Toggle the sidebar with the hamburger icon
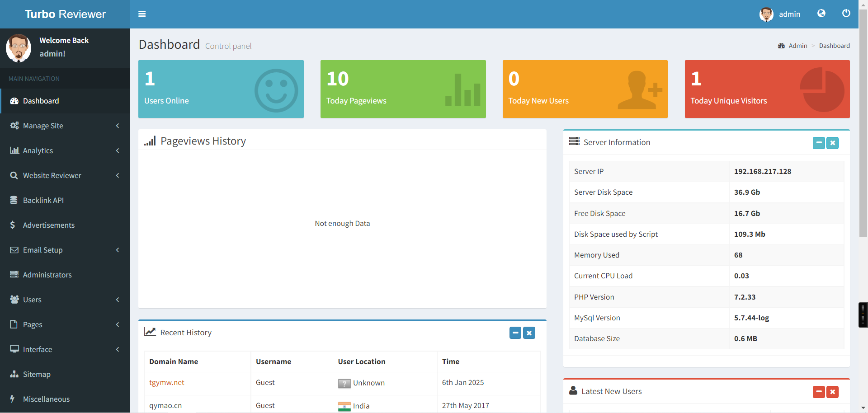The image size is (868, 413). pos(142,14)
